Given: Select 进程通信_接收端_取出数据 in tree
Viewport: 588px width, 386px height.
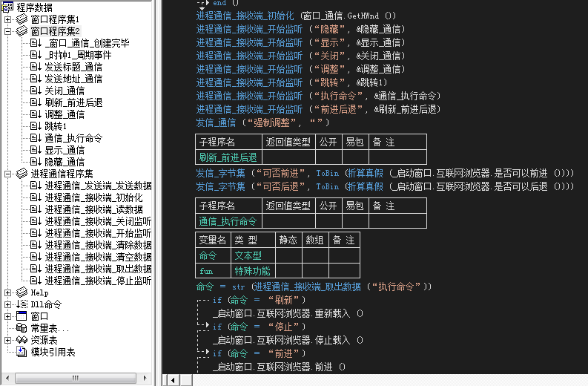Looking at the screenshot, I should (98, 269).
